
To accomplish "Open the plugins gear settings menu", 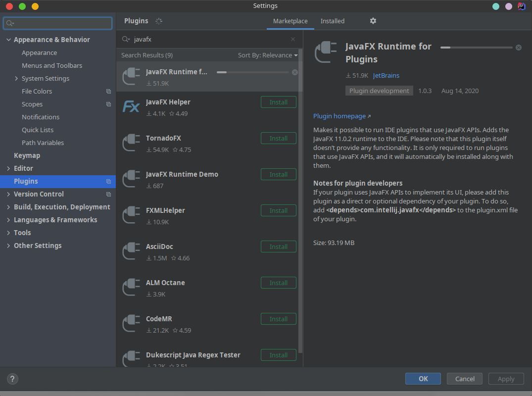I will click(373, 21).
